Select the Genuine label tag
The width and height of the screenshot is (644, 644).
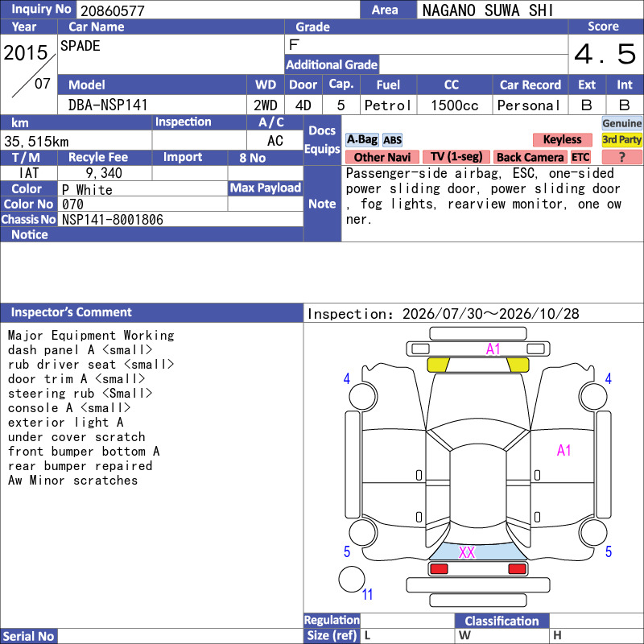coord(621,123)
